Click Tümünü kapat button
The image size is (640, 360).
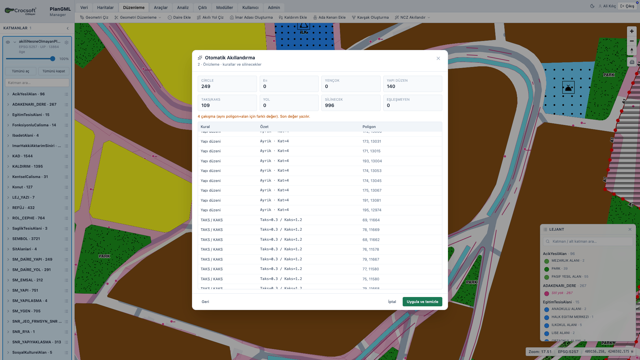click(54, 71)
